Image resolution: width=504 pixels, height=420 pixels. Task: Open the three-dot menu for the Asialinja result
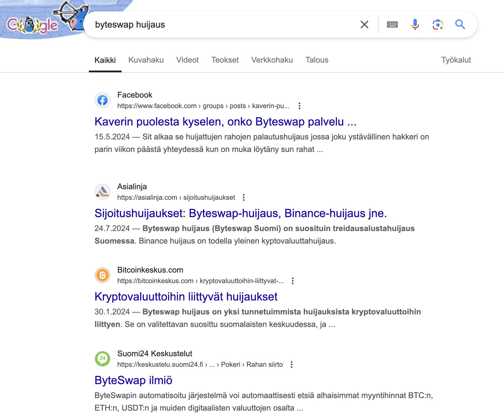(244, 197)
